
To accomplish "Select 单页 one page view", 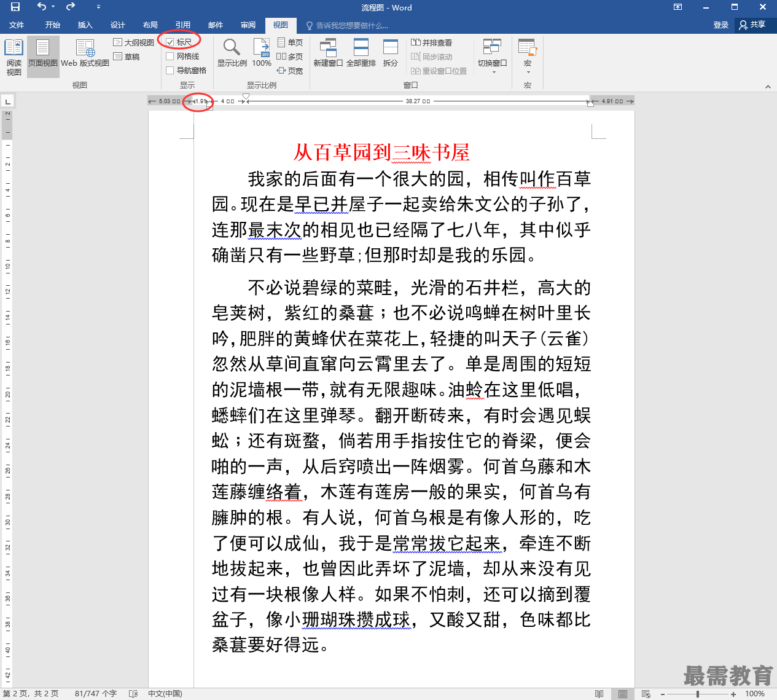I will click(x=290, y=42).
